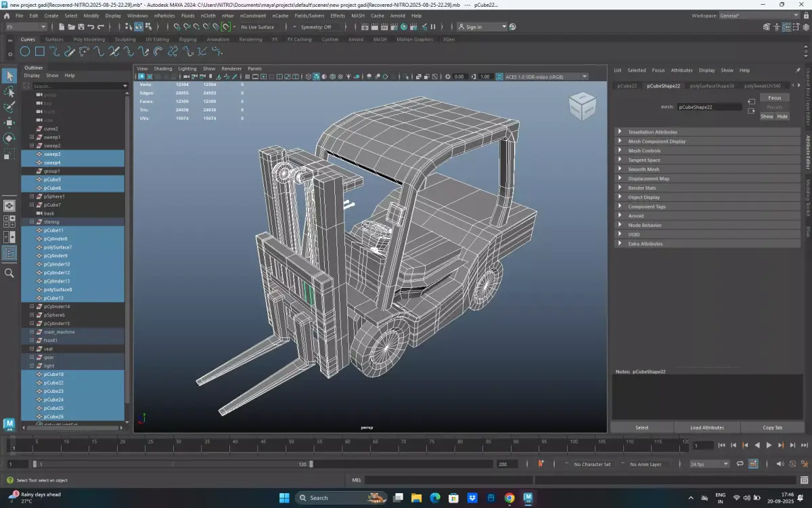Pin the Attribute Editor with the pin icon
This screenshot has height=508, width=812.
(x=798, y=70)
